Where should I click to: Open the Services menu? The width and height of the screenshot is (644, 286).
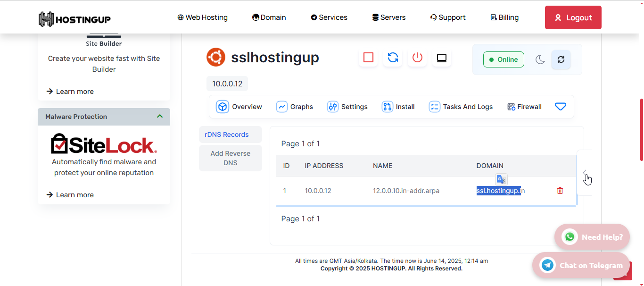[x=329, y=17]
